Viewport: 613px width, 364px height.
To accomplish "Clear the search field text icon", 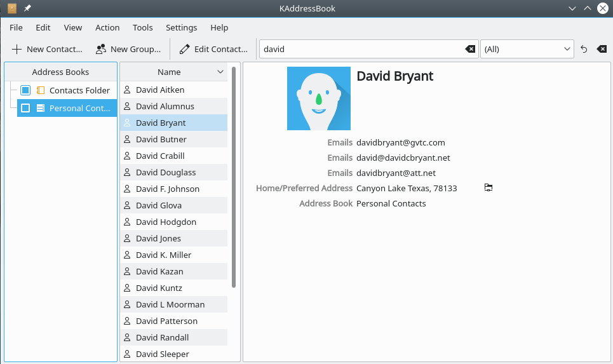I will point(470,50).
